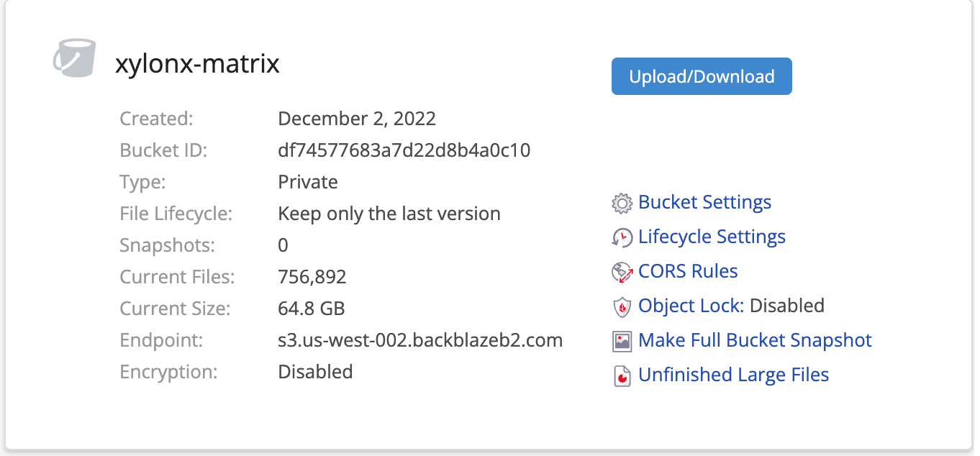Click the shield icon beside Object Lock
The width and height of the screenshot is (980, 456).
(622, 306)
